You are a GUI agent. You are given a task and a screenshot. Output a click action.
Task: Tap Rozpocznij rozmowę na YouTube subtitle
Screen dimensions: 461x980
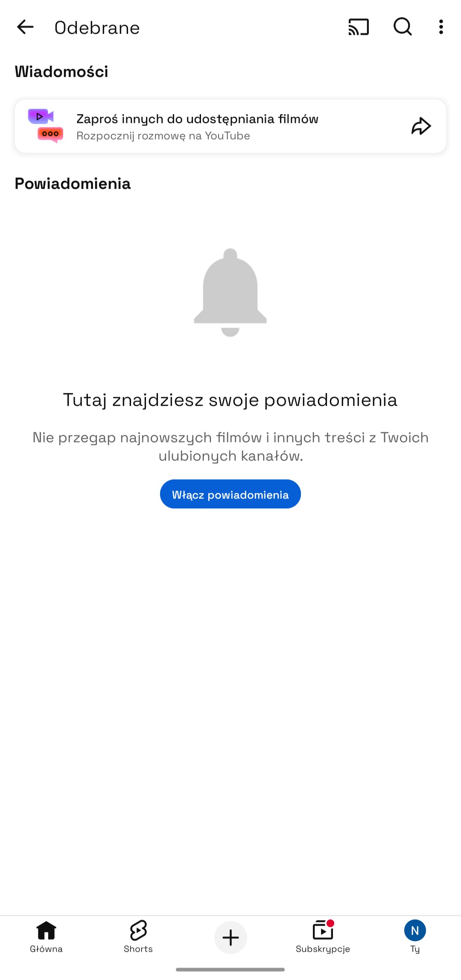pyautogui.click(x=163, y=136)
